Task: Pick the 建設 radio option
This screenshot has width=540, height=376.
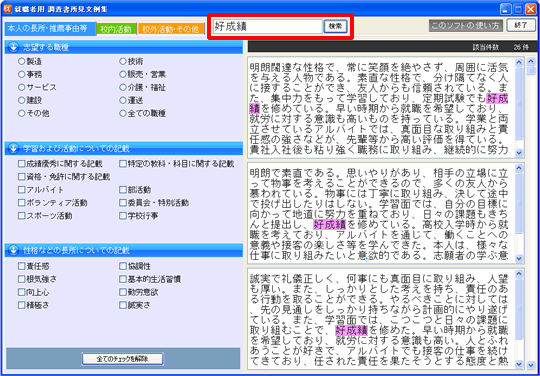Action: point(22,101)
